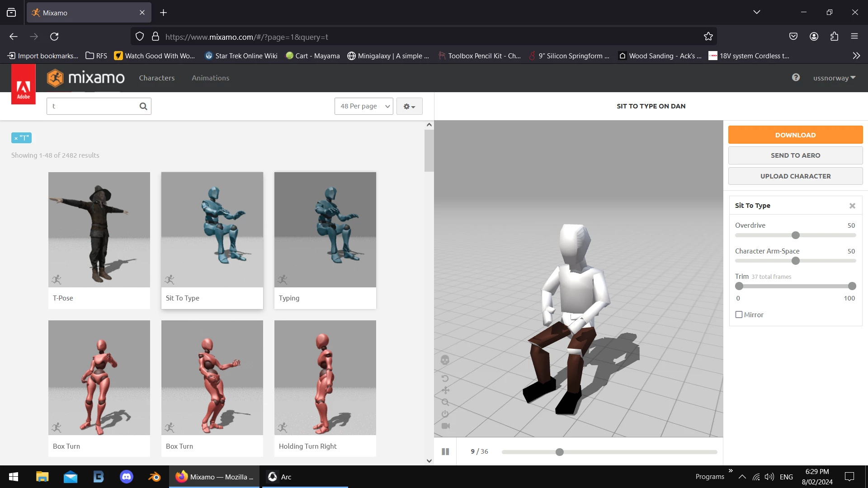Open the ussnorway account menu
Screen dimensions: 868x488
coord(834,78)
